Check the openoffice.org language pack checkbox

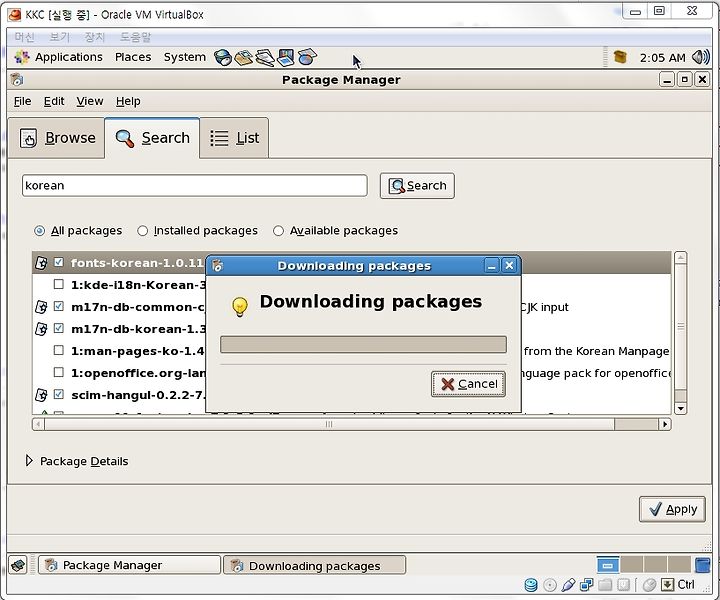(x=58, y=372)
